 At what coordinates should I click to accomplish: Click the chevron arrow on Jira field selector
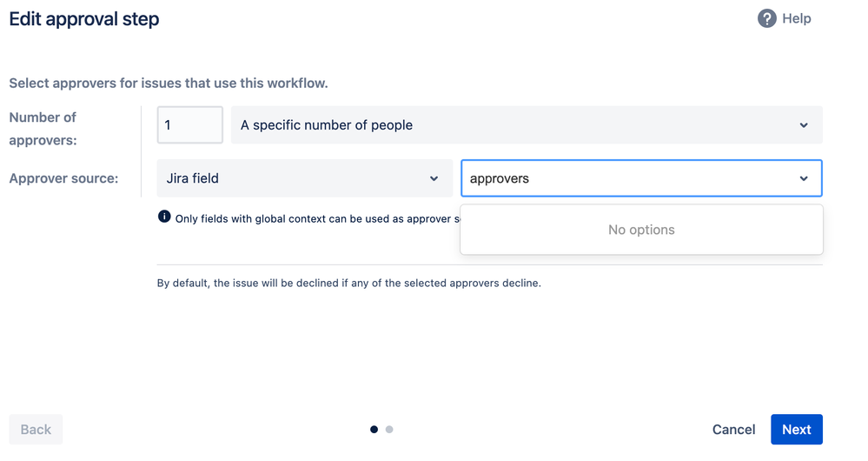pyautogui.click(x=434, y=178)
